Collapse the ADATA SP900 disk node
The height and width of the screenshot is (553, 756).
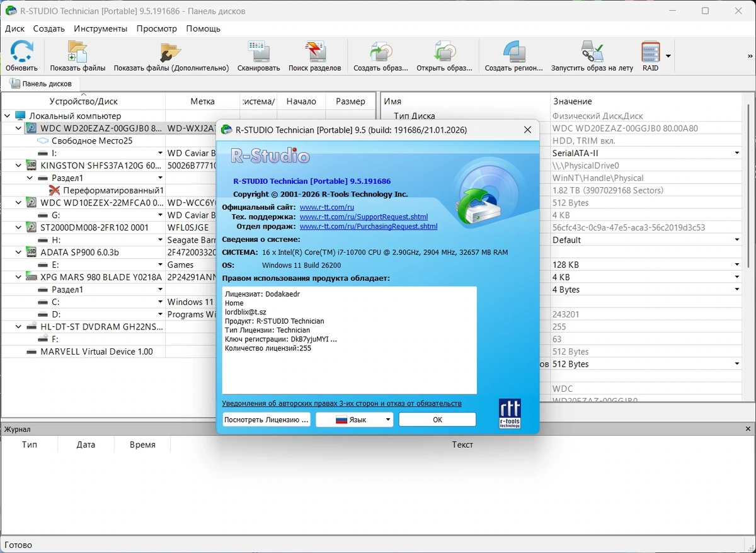pyautogui.click(x=19, y=252)
